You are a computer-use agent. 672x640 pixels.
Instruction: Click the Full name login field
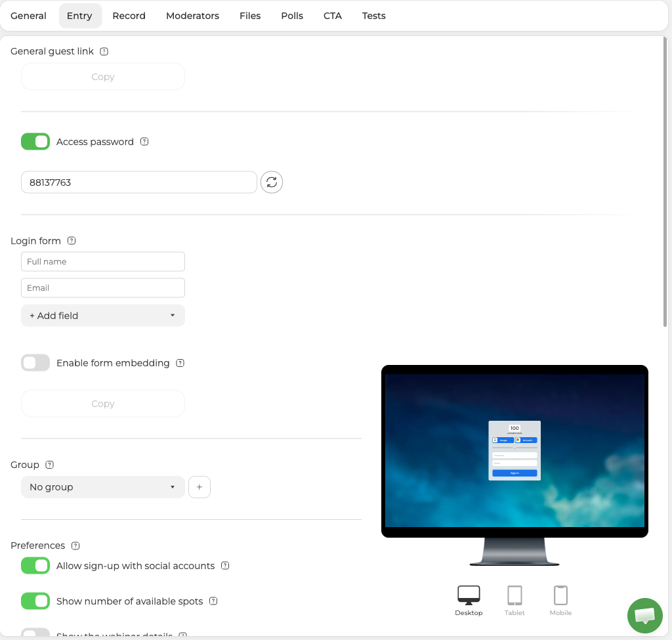103,261
